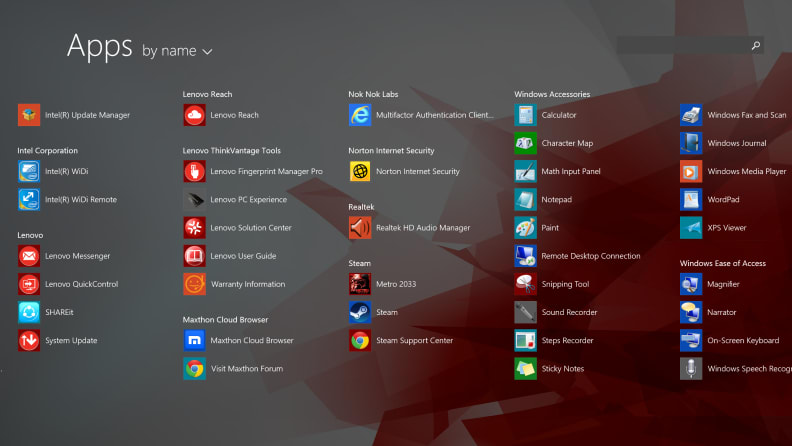Open Lenovo Messenger envelope icon

29,256
